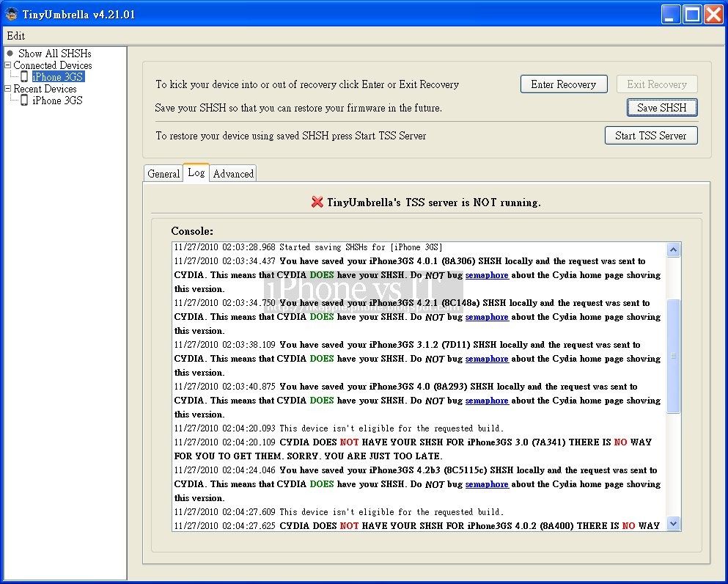
Task: Open semaphore link in 3.1.2 (7D11) entry
Action: pyautogui.click(x=487, y=359)
